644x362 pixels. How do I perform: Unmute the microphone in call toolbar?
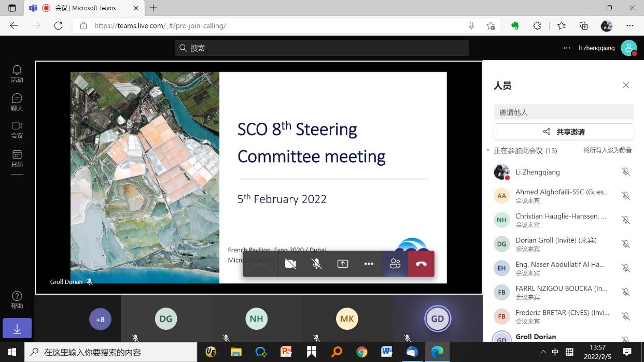pyautogui.click(x=316, y=264)
